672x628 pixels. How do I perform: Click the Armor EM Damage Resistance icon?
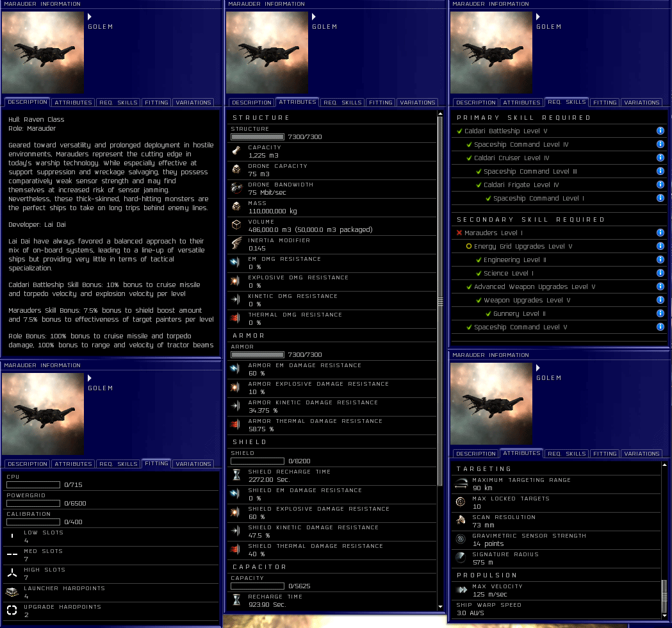(235, 368)
